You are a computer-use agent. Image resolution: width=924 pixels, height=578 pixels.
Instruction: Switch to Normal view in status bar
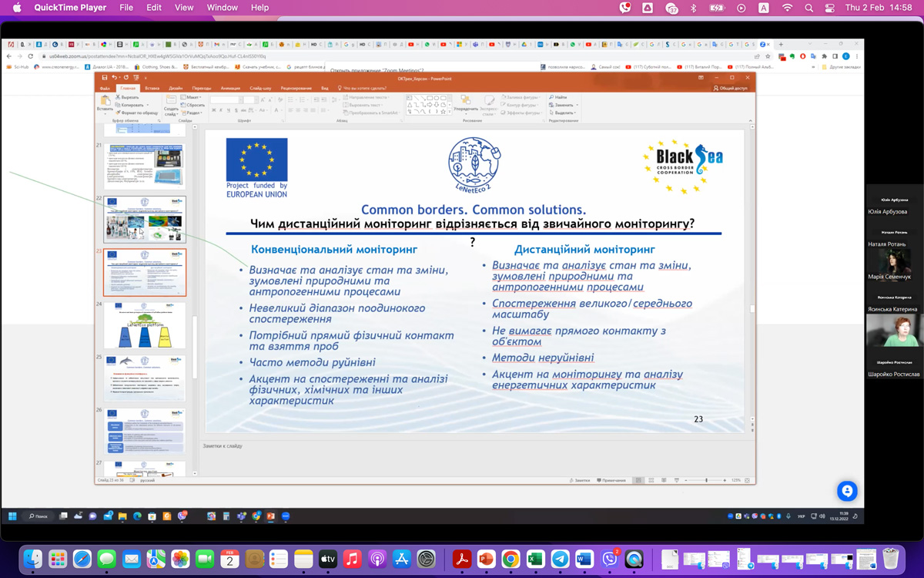(x=638, y=480)
